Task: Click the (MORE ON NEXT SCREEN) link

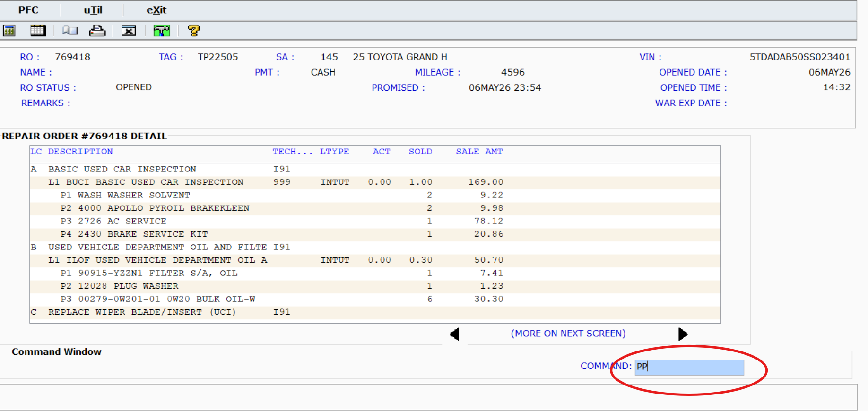Action: [x=568, y=334]
